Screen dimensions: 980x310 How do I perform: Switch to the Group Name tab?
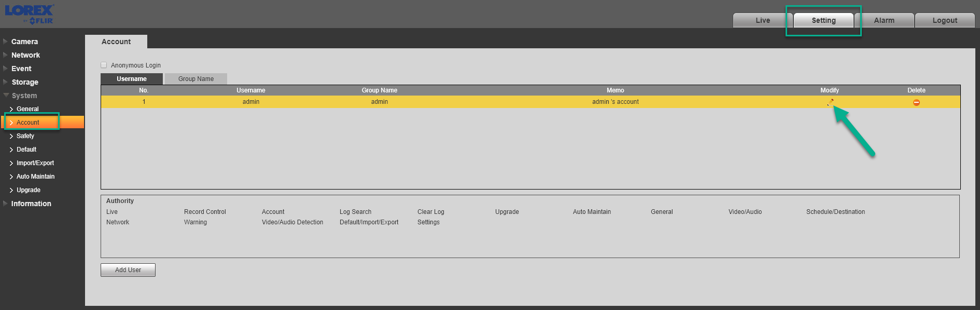tap(196, 79)
